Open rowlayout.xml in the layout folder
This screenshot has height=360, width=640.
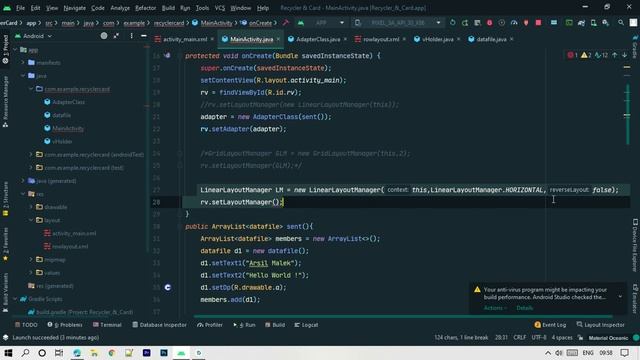[x=66, y=246]
